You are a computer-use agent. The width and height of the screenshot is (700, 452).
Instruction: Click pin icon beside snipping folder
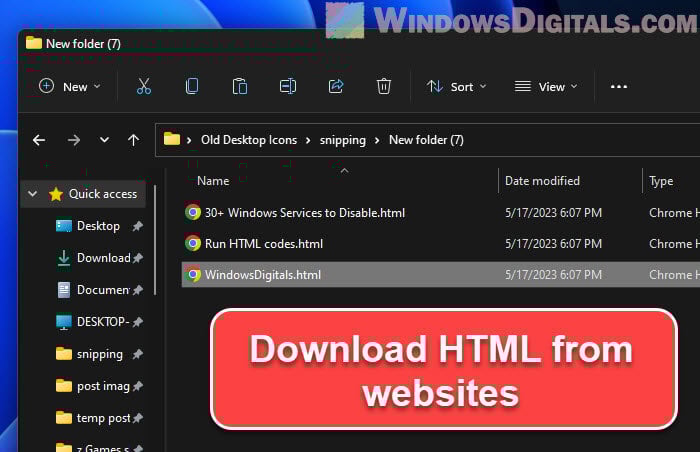tap(138, 354)
